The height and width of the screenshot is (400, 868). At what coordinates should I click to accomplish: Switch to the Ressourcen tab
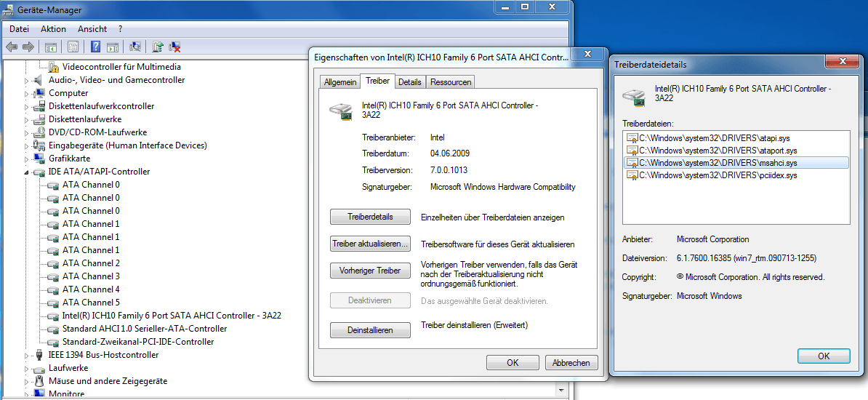pyautogui.click(x=451, y=82)
